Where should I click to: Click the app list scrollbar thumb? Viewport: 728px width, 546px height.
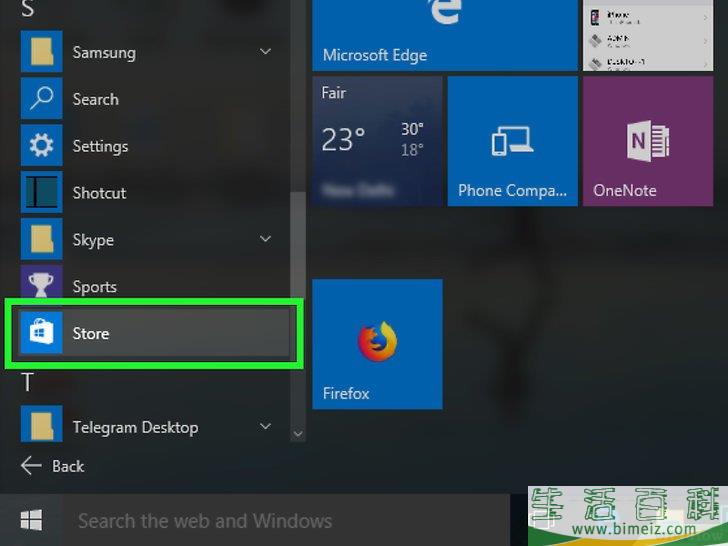(x=298, y=243)
